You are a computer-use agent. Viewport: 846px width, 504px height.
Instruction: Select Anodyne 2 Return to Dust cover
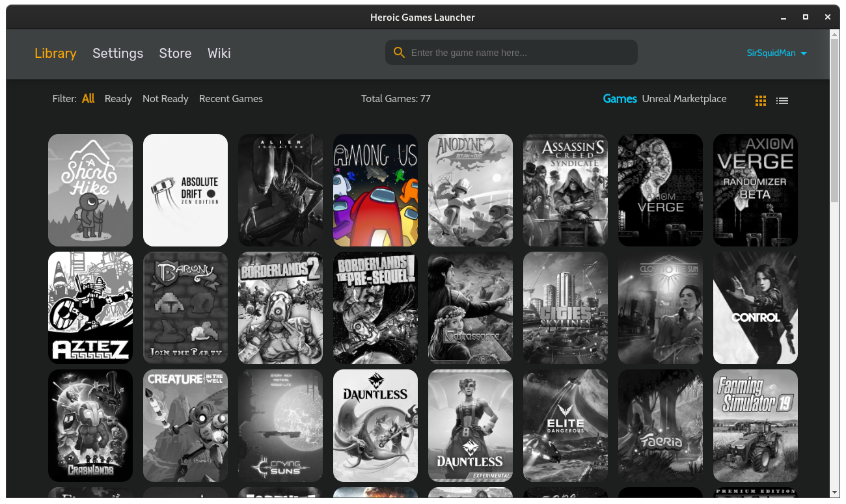(471, 190)
